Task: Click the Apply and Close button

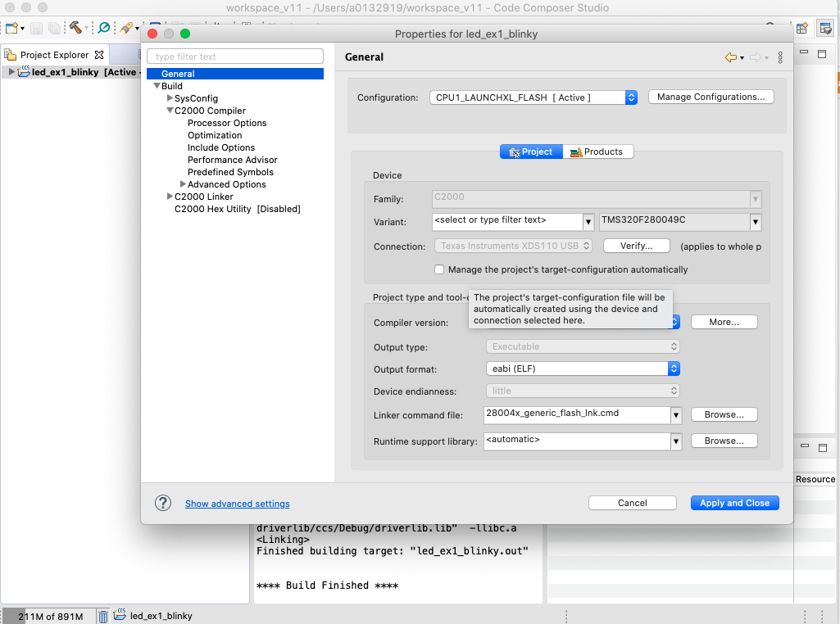Action: tap(734, 502)
